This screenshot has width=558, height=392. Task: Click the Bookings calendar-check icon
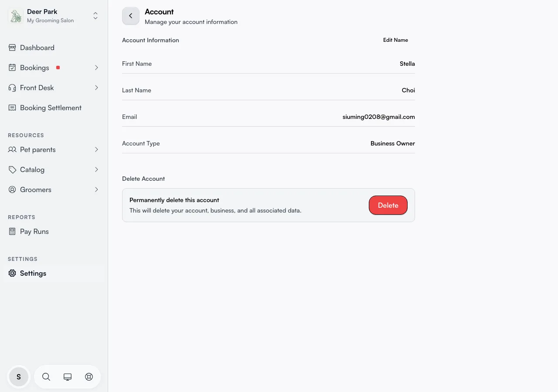coord(12,68)
